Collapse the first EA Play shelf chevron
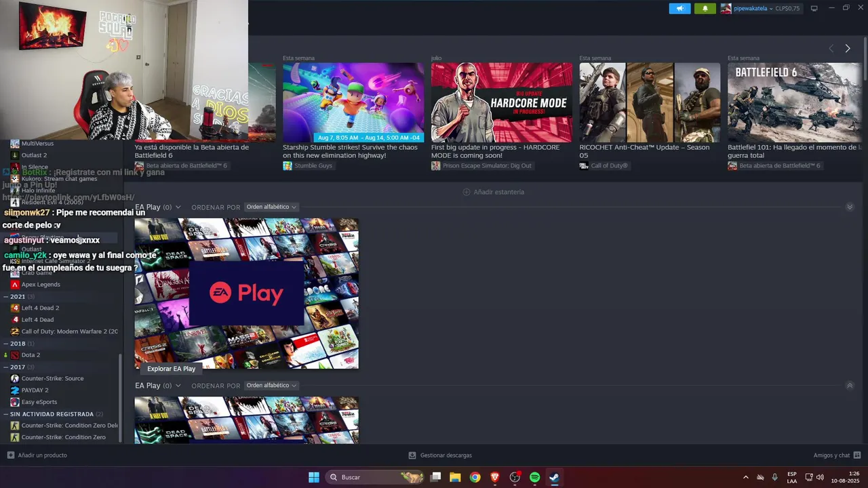The width and height of the screenshot is (868, 488). tap(850, 207)
